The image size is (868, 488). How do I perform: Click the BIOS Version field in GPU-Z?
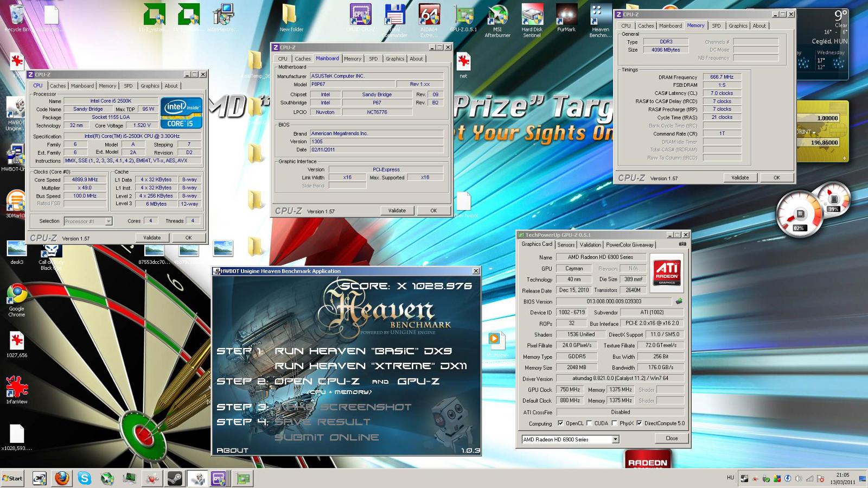tap(614, 301)
